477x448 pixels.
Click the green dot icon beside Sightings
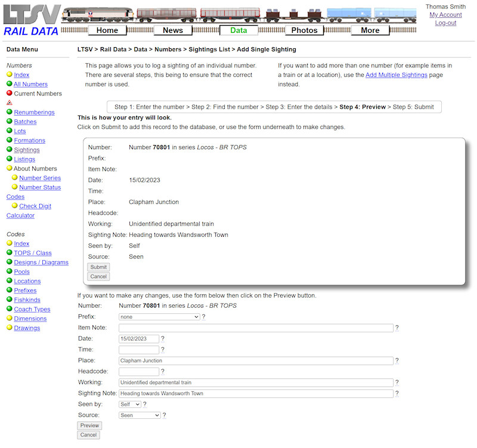[11, 150]
